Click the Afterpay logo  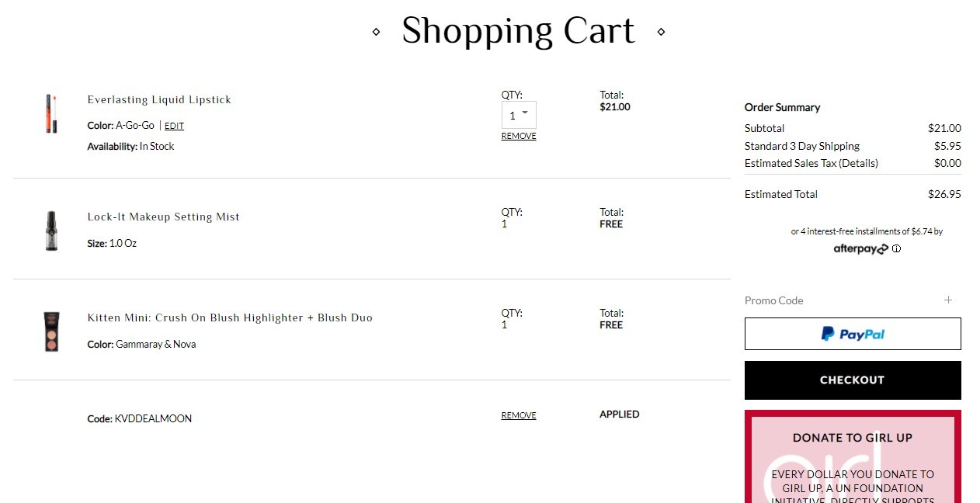click(x=860, y=249)
